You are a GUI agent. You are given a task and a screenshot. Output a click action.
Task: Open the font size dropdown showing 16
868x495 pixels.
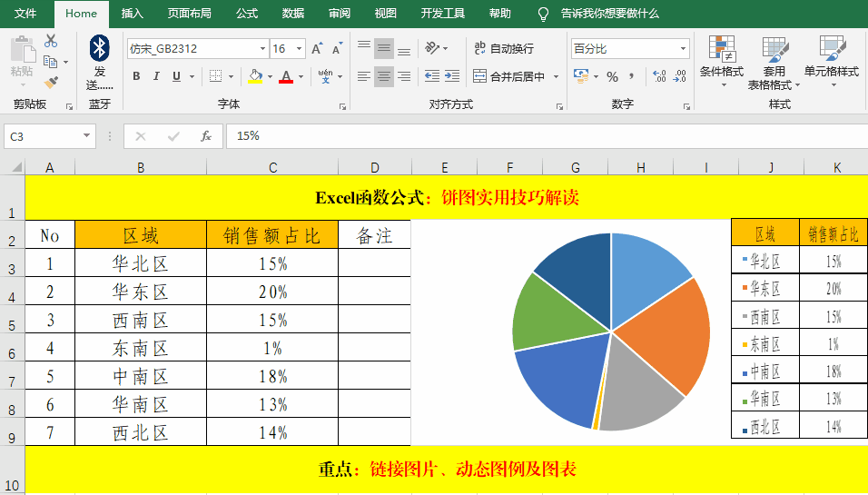point(299,49)
